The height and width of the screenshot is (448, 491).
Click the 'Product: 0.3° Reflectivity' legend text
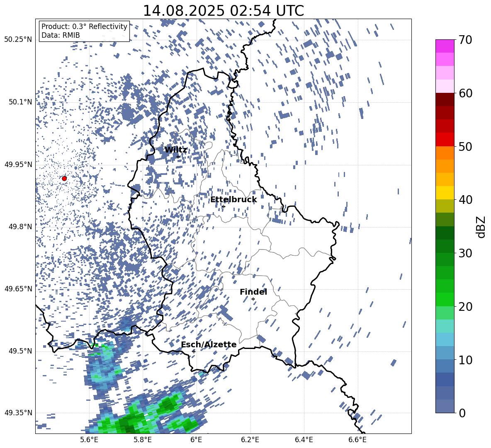84,26
